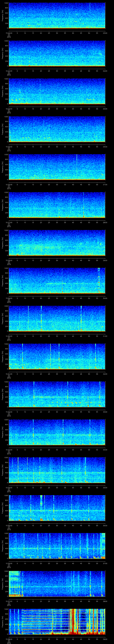Screen dimensions: 114x644
Task: Click the spectrogram panel starting at 15:31:00
Action: click(x=57, y=357)
